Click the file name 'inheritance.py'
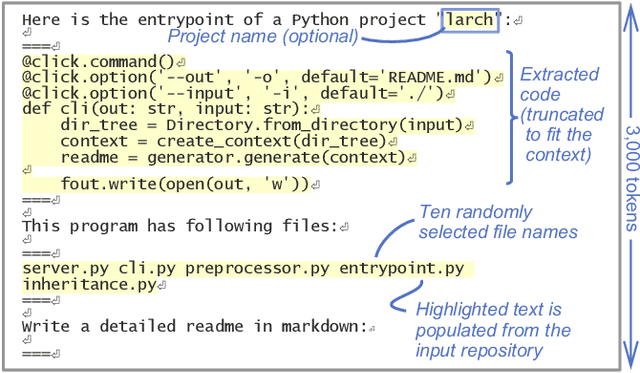Screen dimensions: 640x373 [89, 285]
